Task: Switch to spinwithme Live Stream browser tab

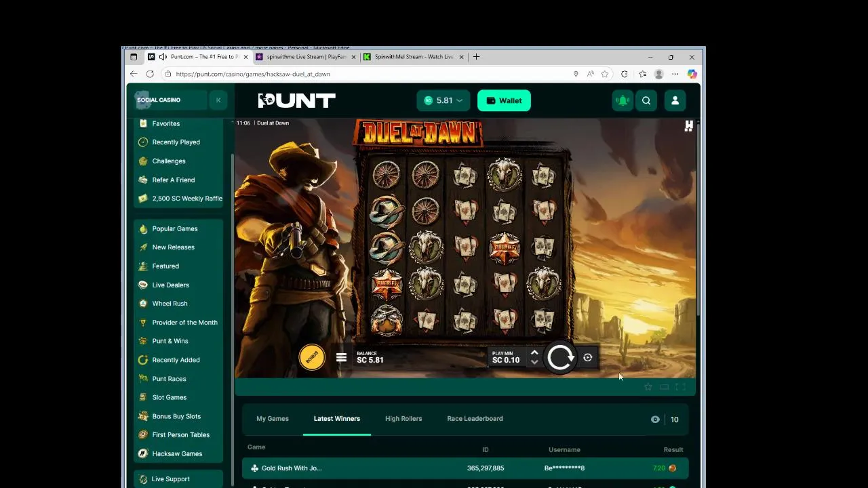Action: coord(307,57)
